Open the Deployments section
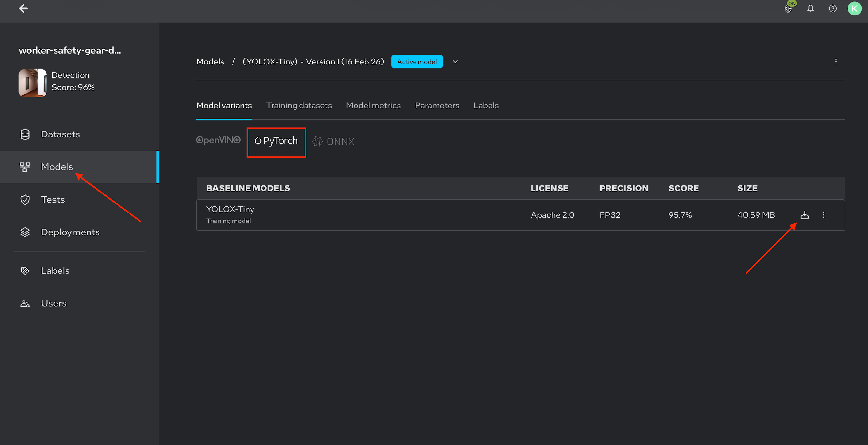 70,232
